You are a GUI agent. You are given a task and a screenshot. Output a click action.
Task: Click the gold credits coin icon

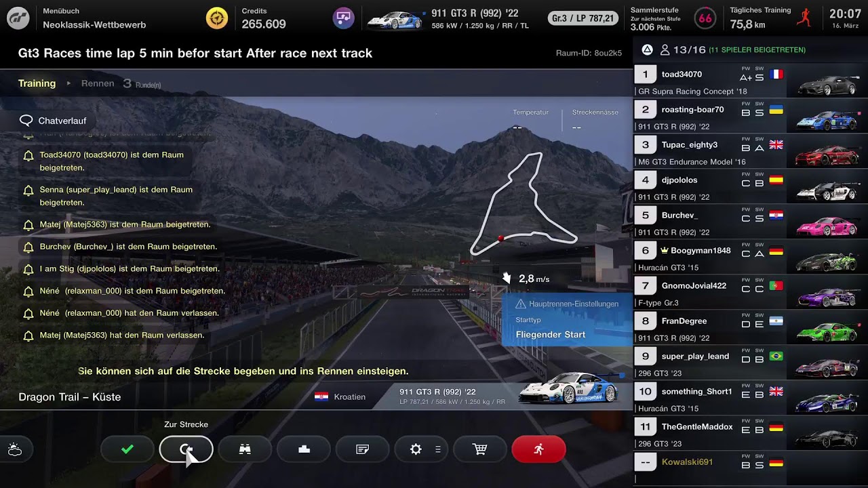[217, 18]
